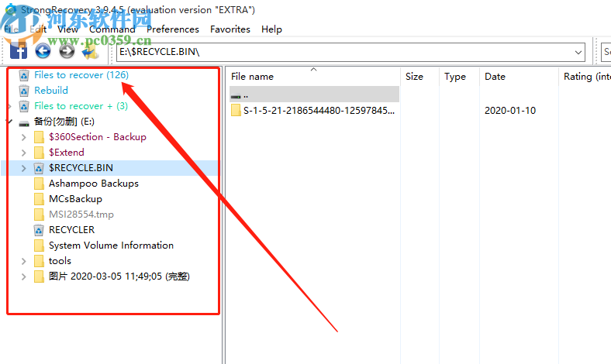
Task: Click the folder icon of MCsBackup
Action: (39, 199)
